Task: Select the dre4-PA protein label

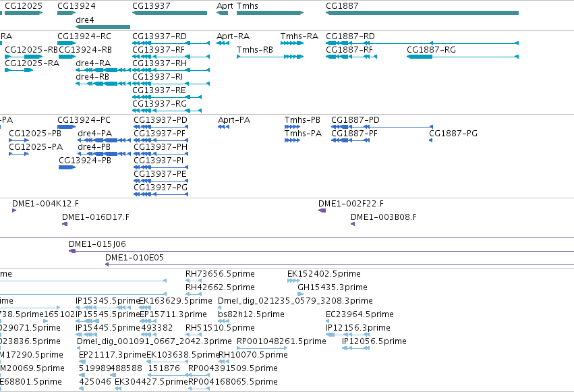Action: click(95, 134)
